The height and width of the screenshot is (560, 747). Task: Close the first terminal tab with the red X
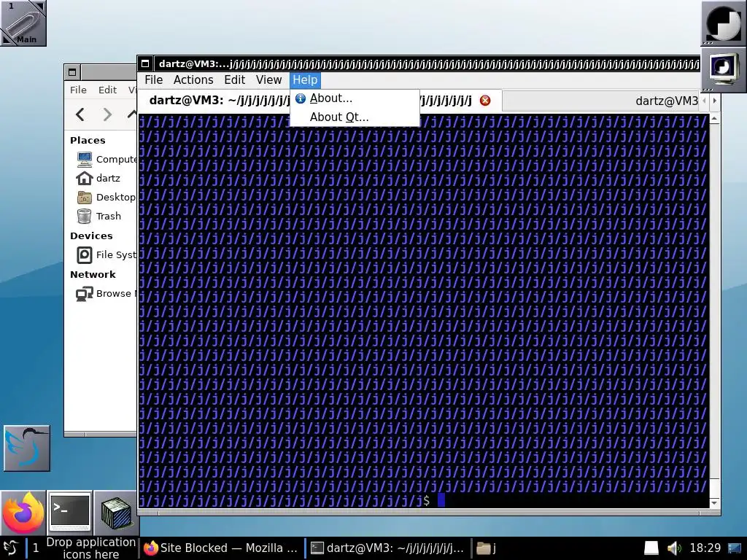pyautogui.click(x=485, y=101)
